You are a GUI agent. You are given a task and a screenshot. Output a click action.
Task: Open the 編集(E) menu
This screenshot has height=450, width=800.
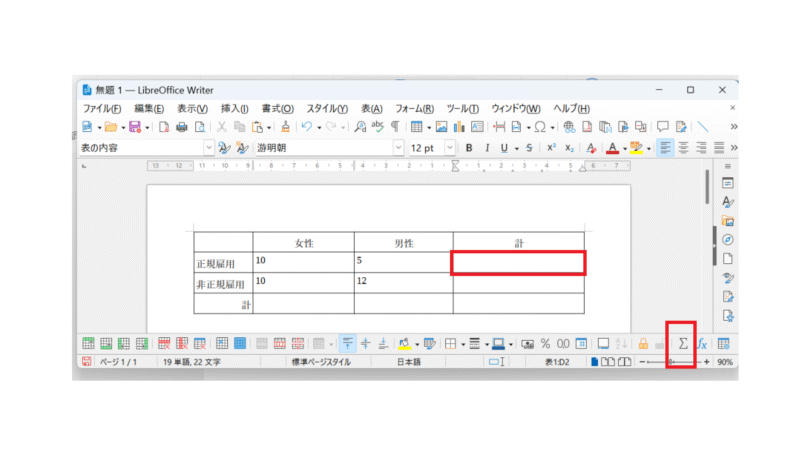tap(149, 109)
